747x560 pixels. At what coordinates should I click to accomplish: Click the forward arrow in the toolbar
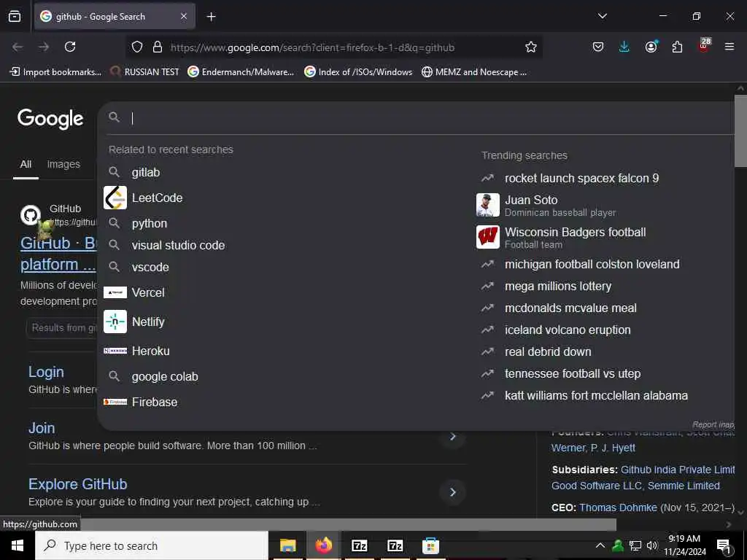pos(44,47)
